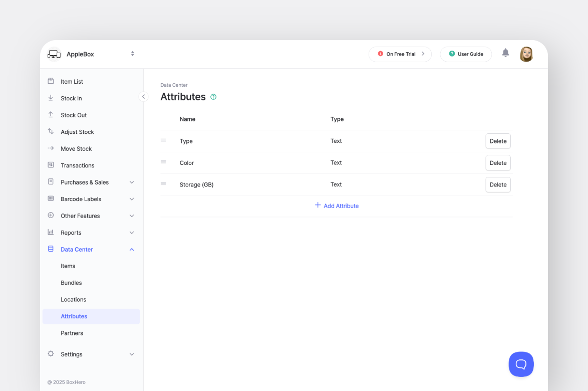Click the question mark beside Attributes heading
The height and width of the screenshot is (391, 588).
point(213,96)
